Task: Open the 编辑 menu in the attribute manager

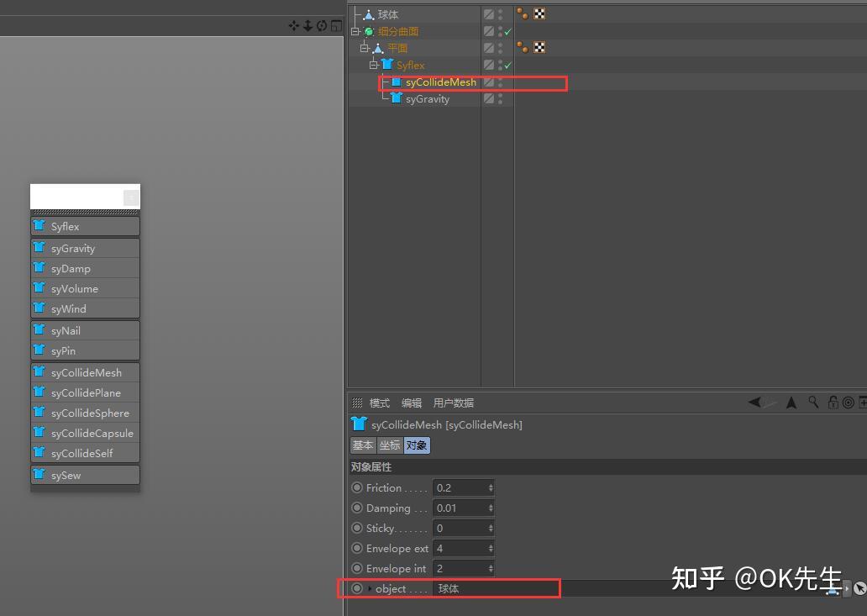Action: (412, 403)
